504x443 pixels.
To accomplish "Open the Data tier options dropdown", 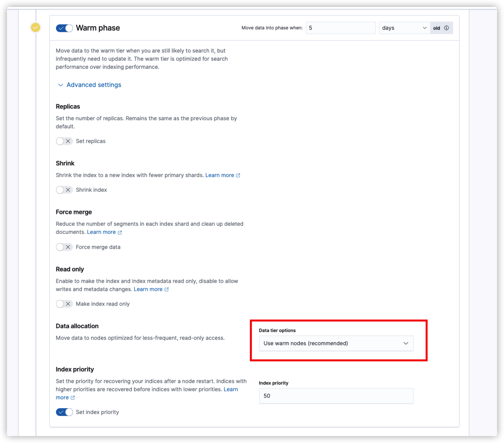I will (336, 343).
